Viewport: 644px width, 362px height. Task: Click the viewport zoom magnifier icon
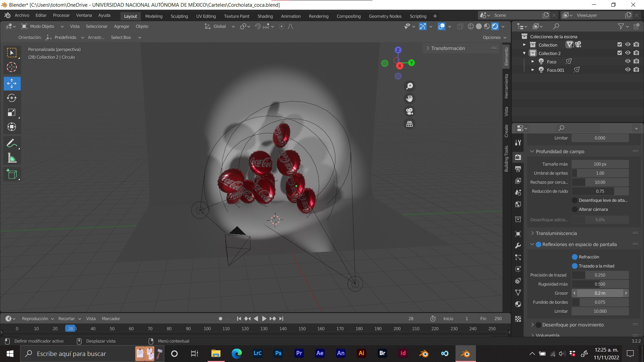[x=409, y=86]
